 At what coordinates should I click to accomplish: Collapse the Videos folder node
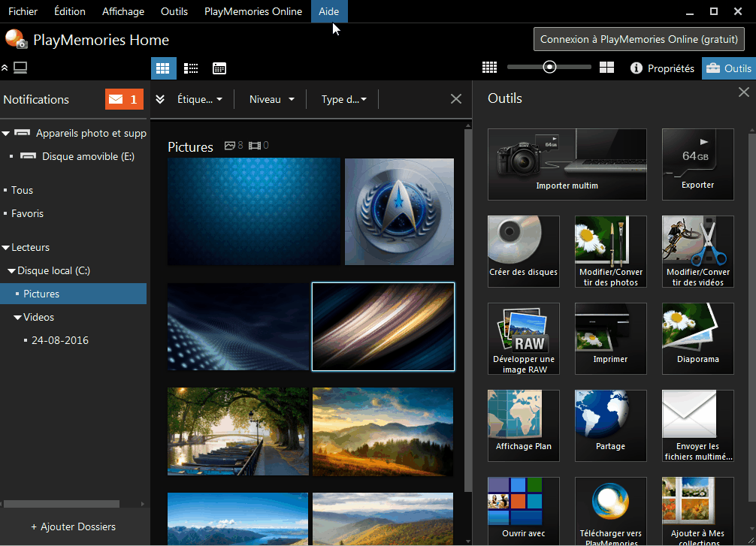coord(18,318)
